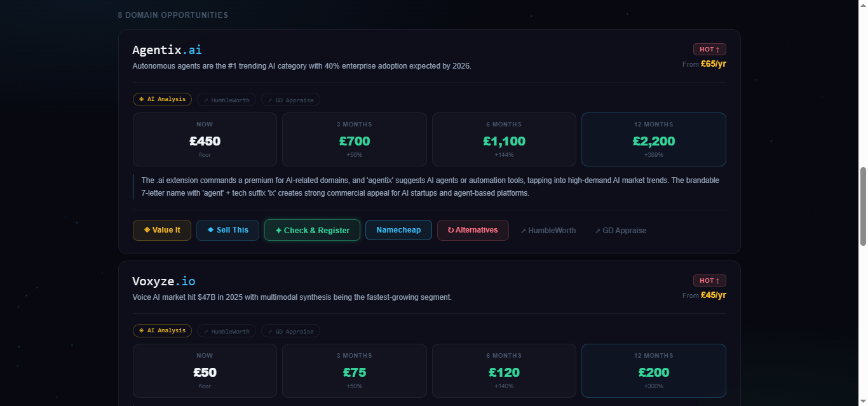This screenshot has height=406, width=868.
Task: Select Agentix.ai NOW £450 floor card
Action: click(205, 140)
